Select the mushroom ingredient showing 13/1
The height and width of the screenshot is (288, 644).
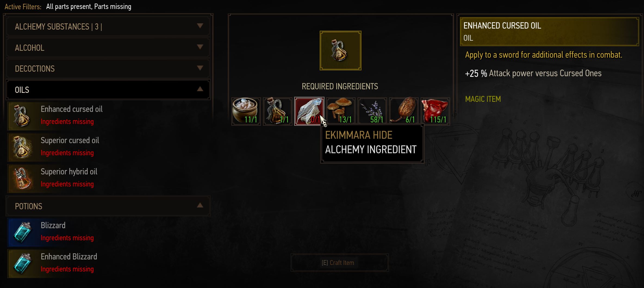click(341, 111)
